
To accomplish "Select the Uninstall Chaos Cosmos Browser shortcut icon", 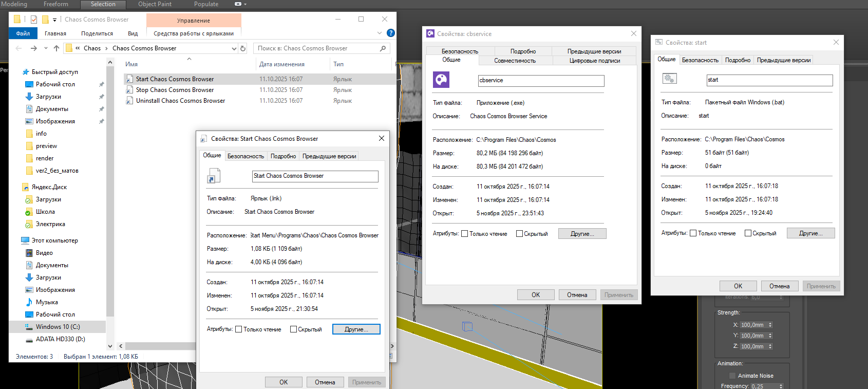I will tap(130, 101).
